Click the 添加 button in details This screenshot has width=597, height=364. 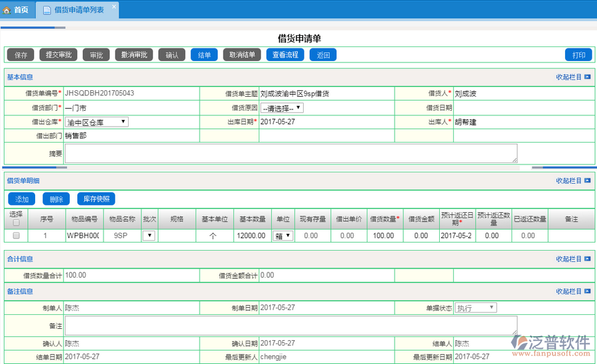tap(22, 199)
